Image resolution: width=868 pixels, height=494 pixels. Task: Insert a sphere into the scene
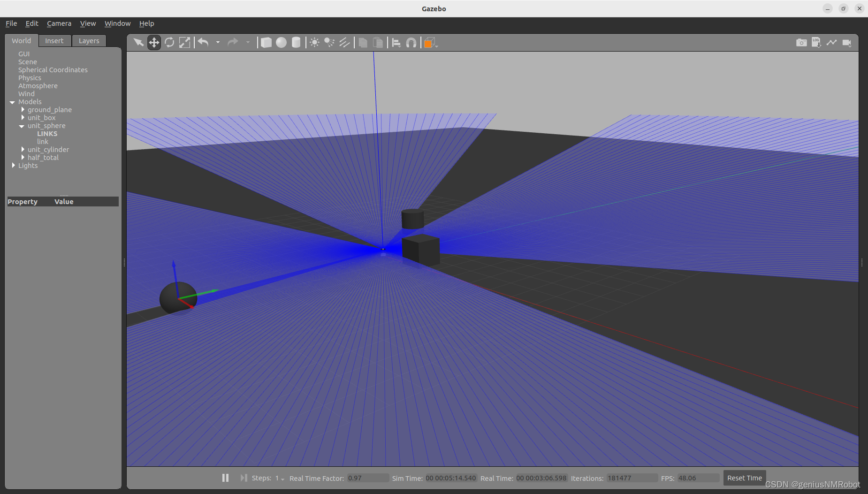281,42
